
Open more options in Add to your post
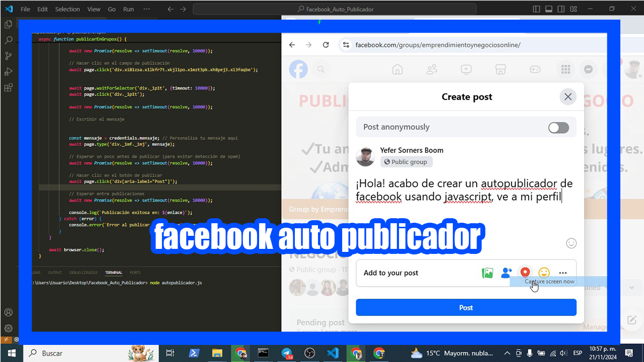coord(563,273)
